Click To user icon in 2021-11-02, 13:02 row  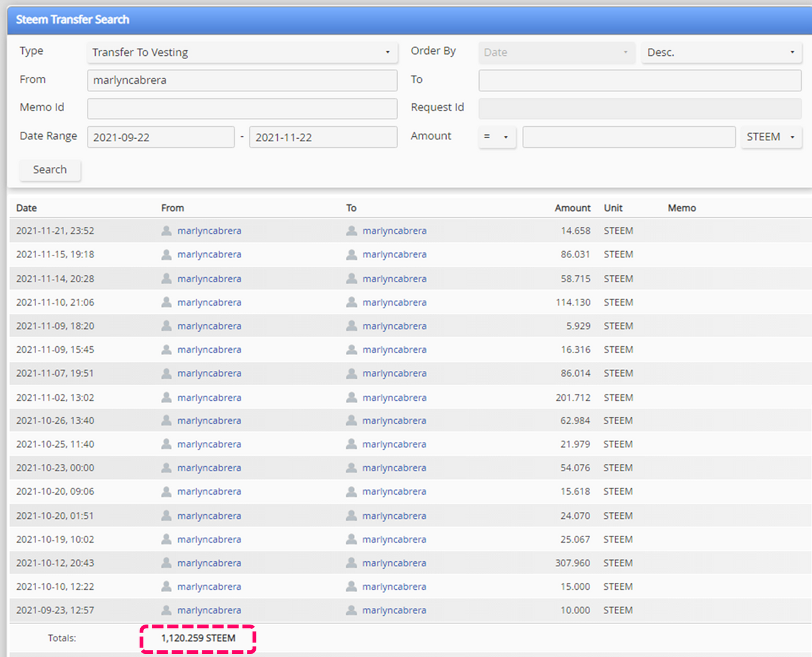pos(351,398)
